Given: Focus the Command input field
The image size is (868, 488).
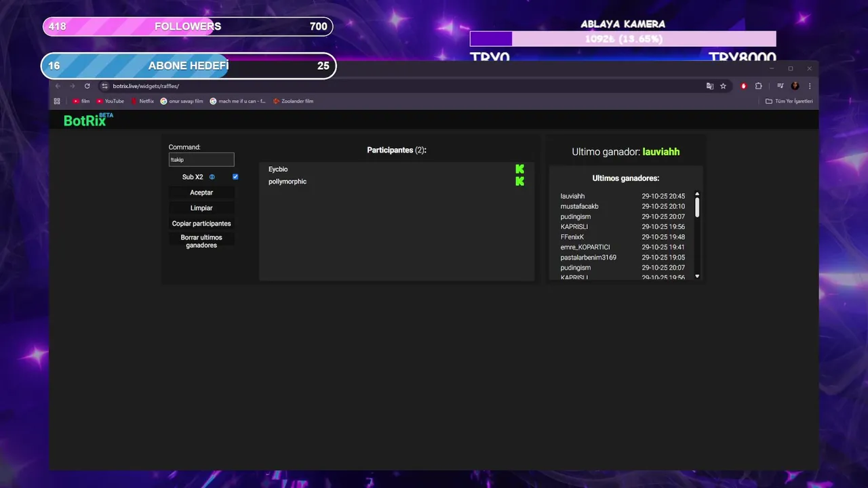Looking at the screenshot, I should [x=201, y=160].
